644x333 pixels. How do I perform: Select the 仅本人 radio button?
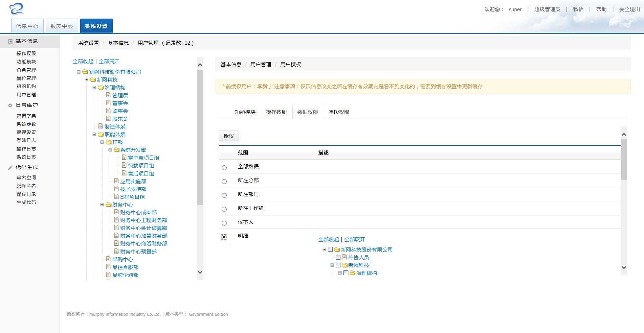click(224, 223)
